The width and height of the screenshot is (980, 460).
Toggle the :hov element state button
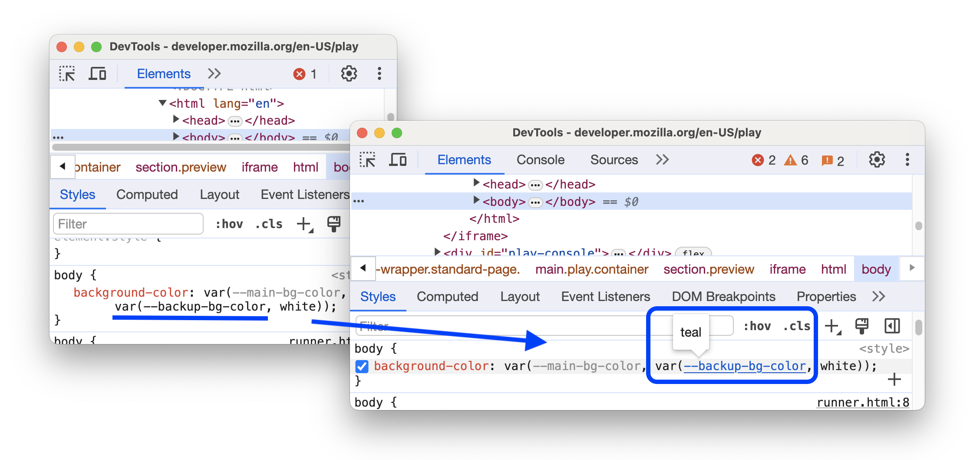click(x=757, y=326)
